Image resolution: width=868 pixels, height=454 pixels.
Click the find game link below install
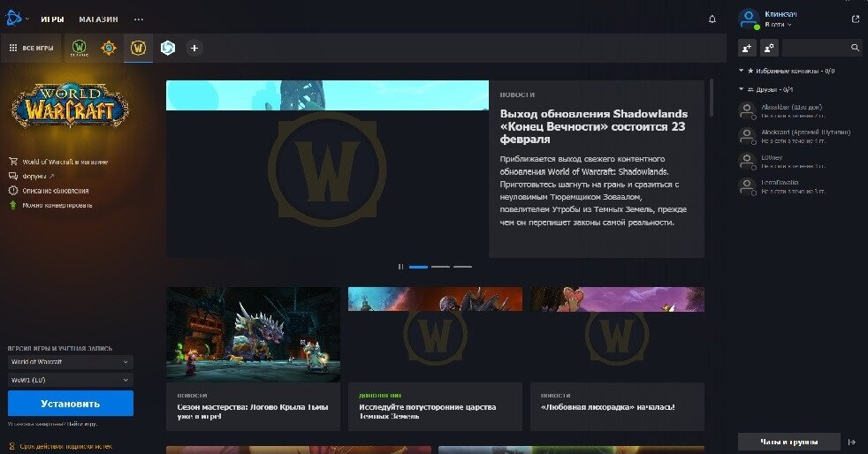coord(84,424)
